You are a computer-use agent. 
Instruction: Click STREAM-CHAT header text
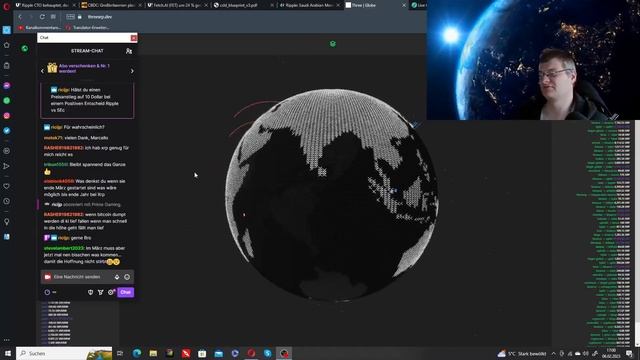click(x=87, y=51)
